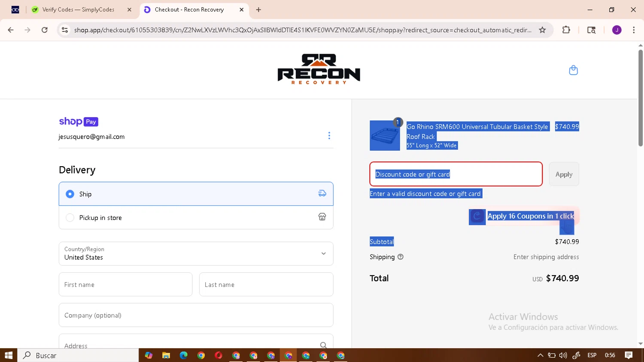This screenshot has height=362, width=644.
Task: Open File Explorer from the taskbar
Action: 166,355
